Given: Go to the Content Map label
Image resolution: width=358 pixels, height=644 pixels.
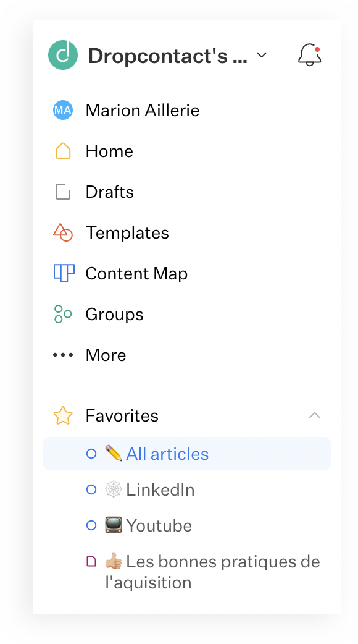Looking at the screenshot, I should (x=136, y=274).
